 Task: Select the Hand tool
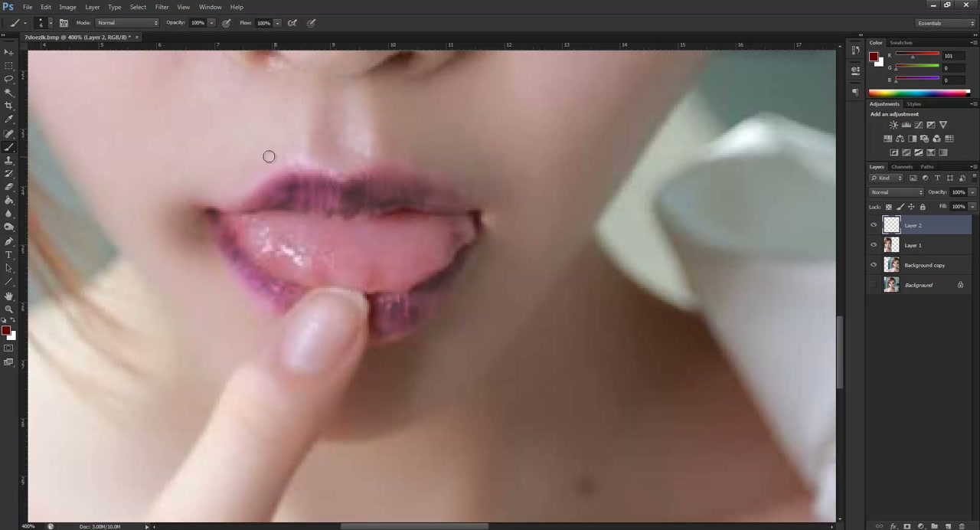tap(8, 296)
